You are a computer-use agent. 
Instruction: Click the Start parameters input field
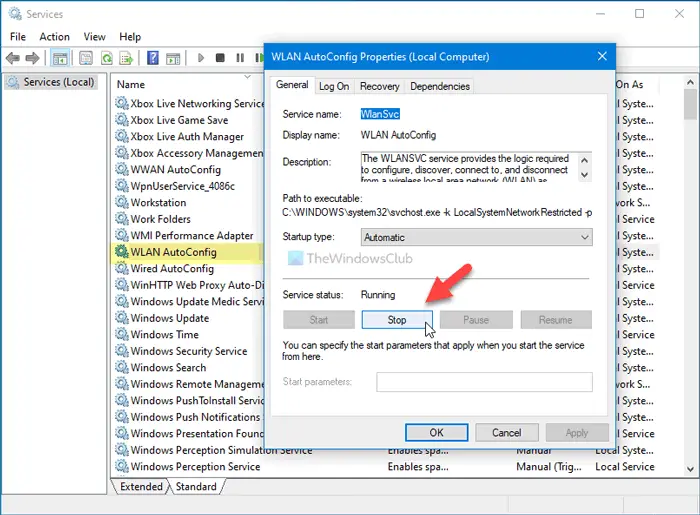(484, 382)
